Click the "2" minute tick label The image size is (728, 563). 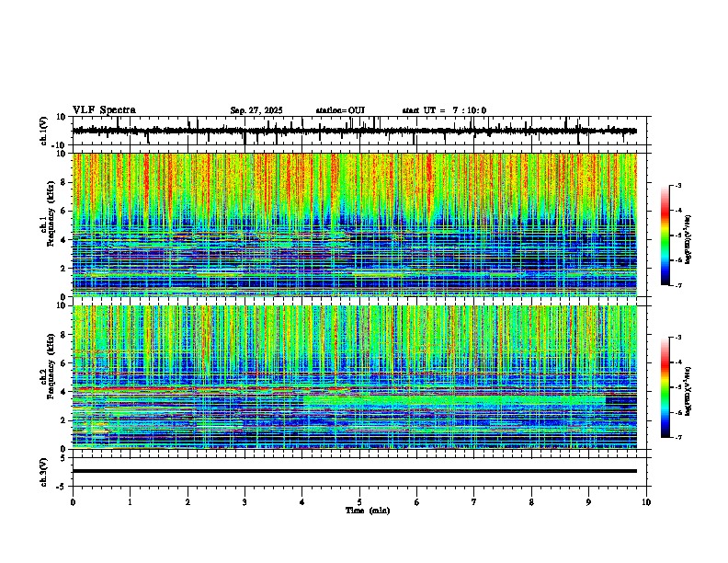pos(188,502)
